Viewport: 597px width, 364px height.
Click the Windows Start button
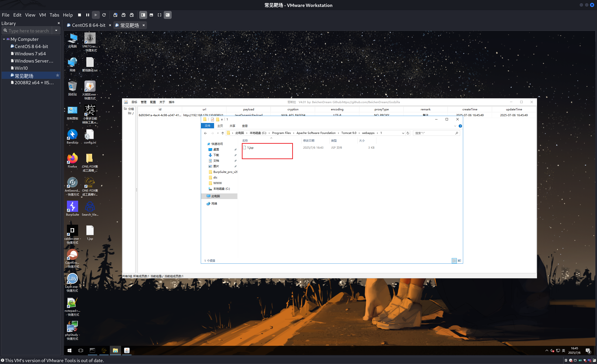pyautogui.click(x=69, y=350)
